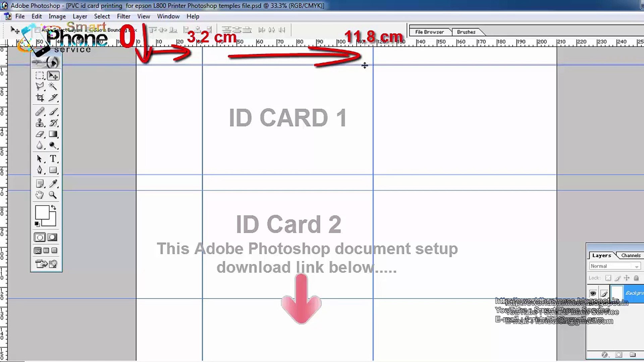The image size is (644, 362).
Task: Click the Zoom tool in toolbar
Action: (x=52, y=195)
